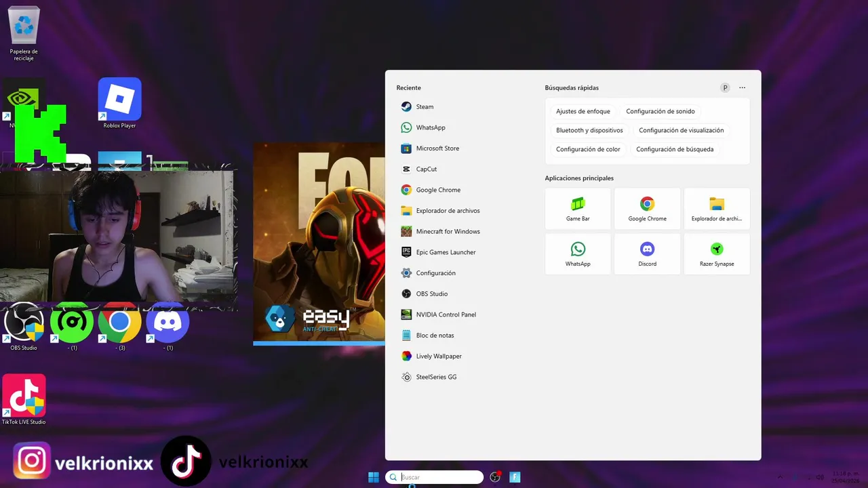Click the Fortnite Easy Anti-Cheat splash window

[x=319, y=243]
